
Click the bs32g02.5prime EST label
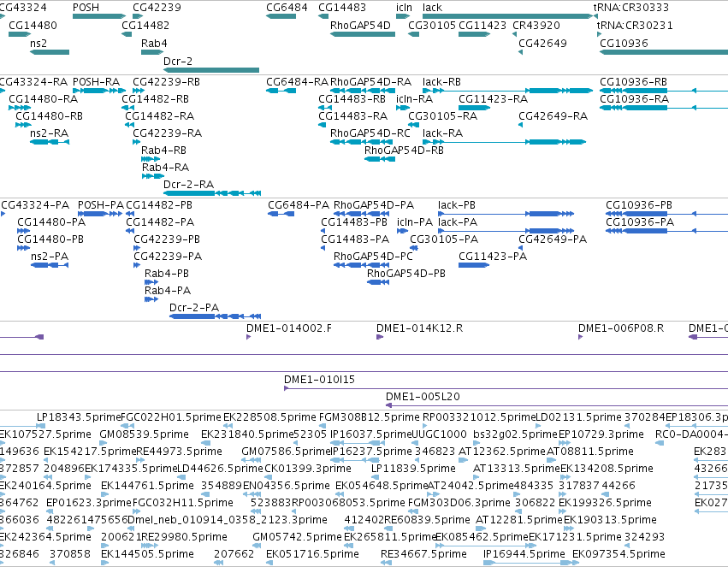click(515, 434)
